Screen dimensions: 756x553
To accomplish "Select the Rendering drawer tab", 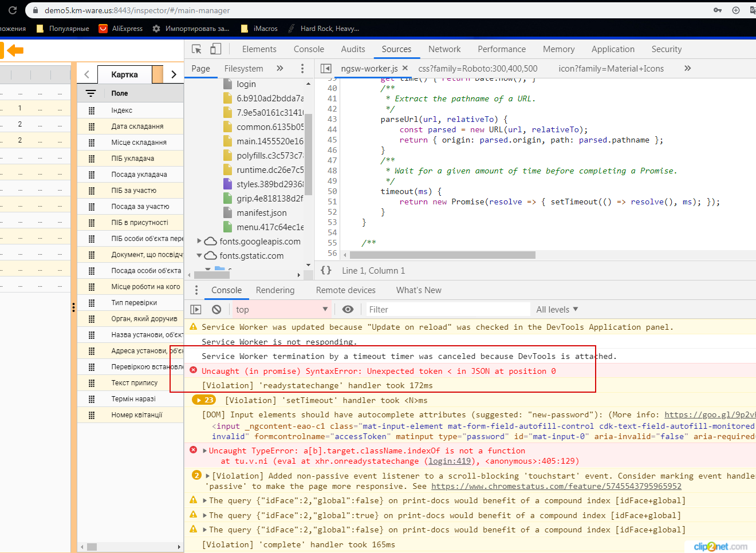I will pos(275,290).
